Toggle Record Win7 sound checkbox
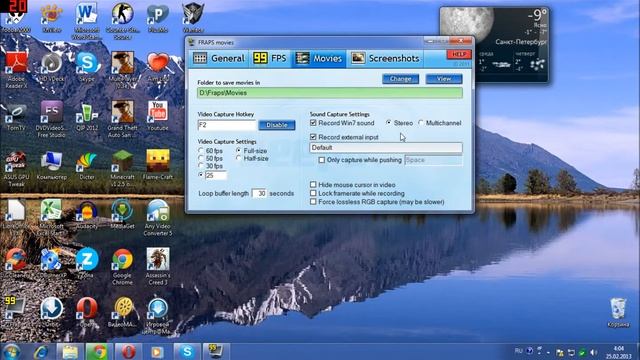 pos(313,122)
